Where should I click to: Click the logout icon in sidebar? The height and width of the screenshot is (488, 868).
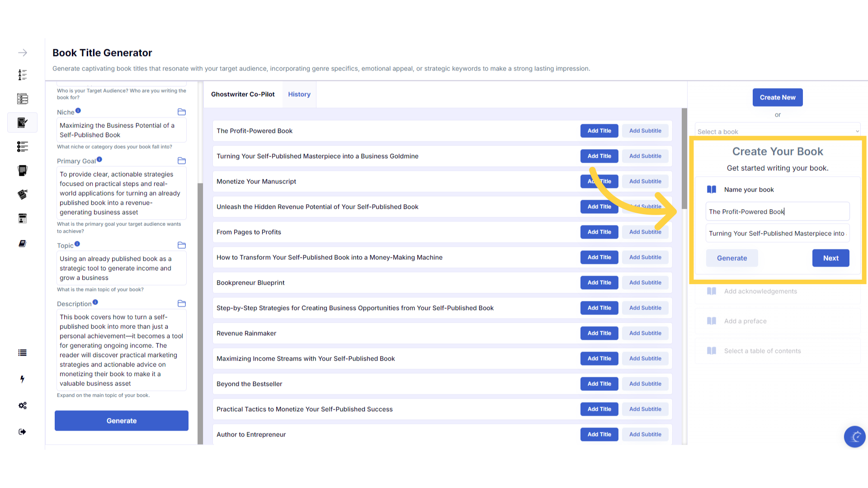pos(22,432)
